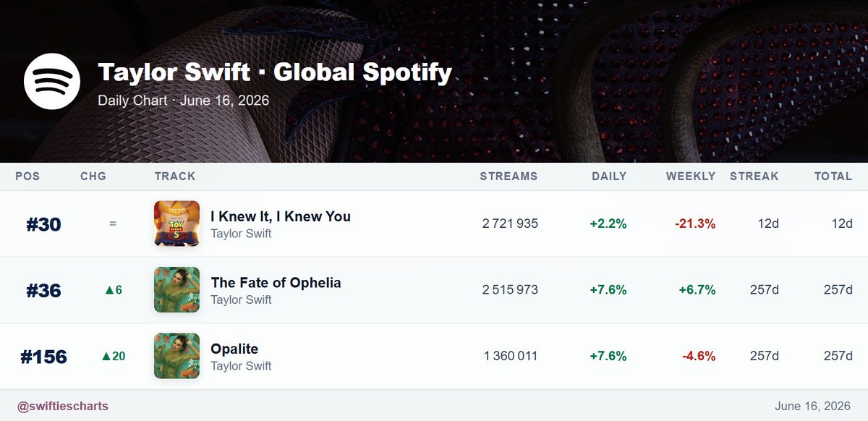Open I Knew It, I Knew You cover art
The height and width of the screenshot is (421, 868).
click(x=176, y=224)
